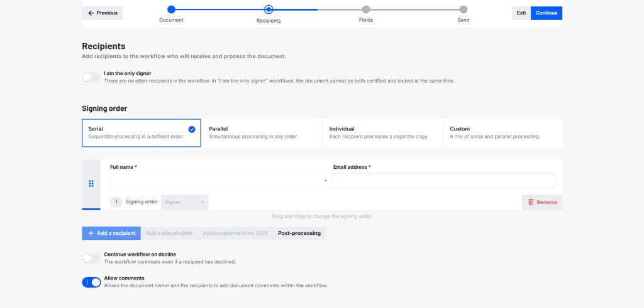Click the 'Drag and drop to change the signing order.' text

pos(322,216)
